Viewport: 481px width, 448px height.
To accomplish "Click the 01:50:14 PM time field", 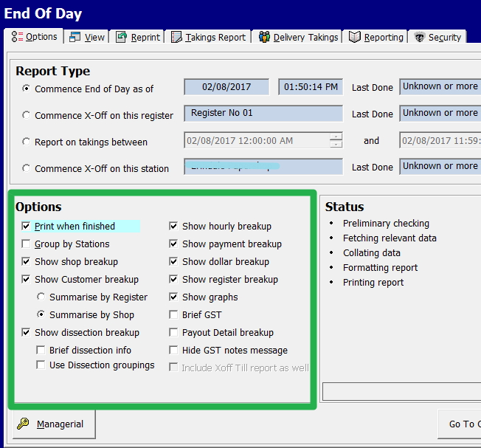I will [310, 87].
